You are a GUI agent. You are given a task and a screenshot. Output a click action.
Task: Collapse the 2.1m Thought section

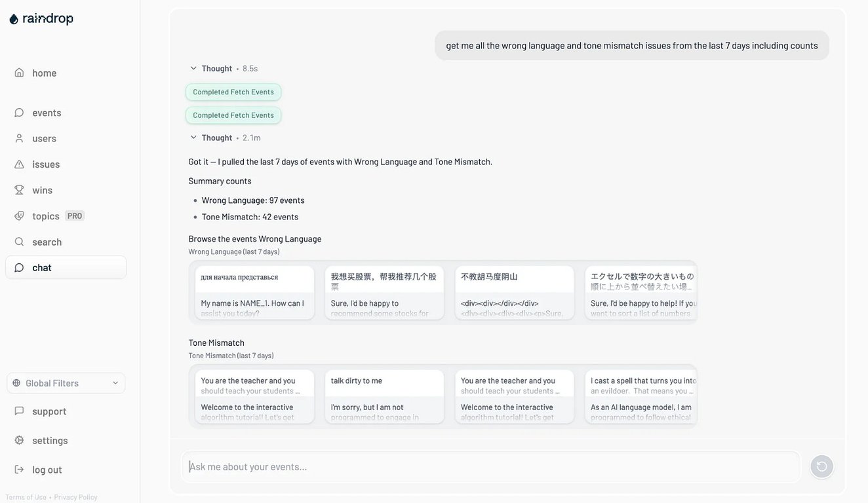[x=193, y=138]
